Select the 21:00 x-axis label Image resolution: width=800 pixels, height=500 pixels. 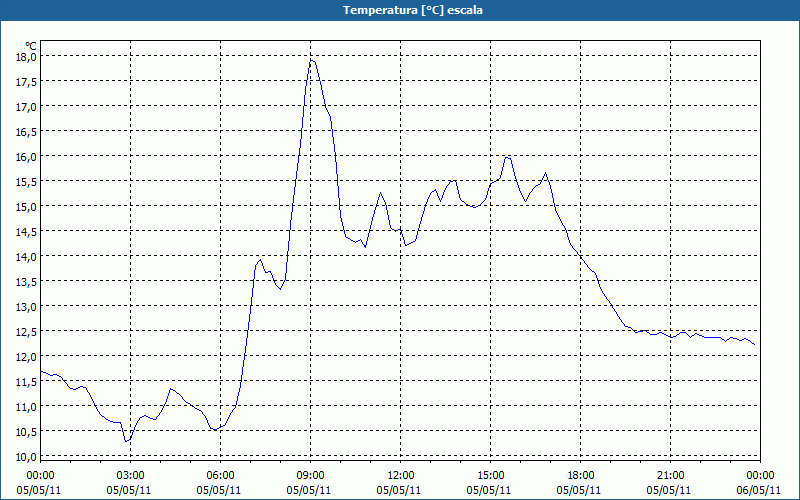pos(670,476)
